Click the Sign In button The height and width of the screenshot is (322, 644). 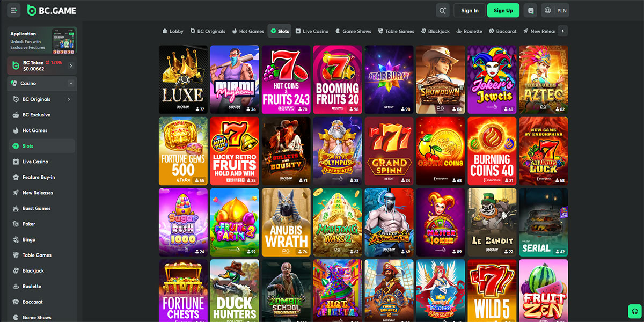pyautogui.click(x=470, y=10)
